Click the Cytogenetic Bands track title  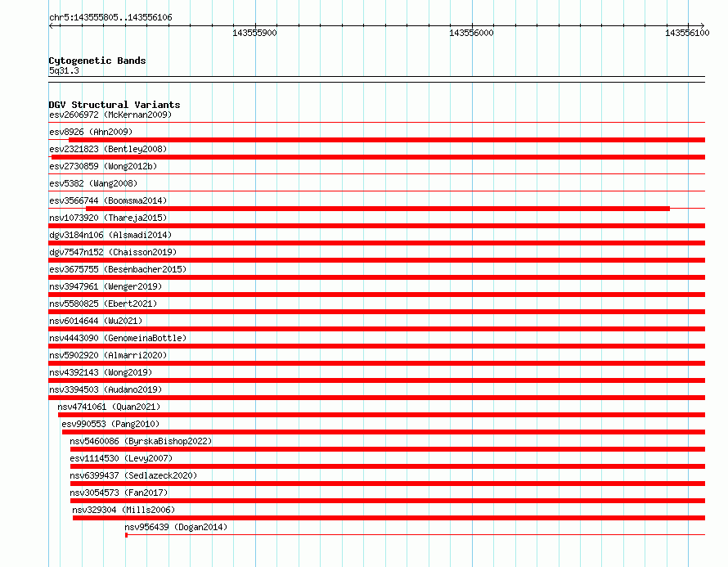(97, 61)
